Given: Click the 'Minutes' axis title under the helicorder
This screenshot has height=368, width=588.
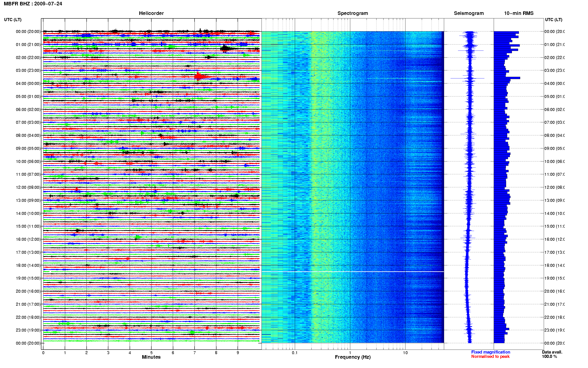Looking at the screenshot, I should [x=151, y=357].
